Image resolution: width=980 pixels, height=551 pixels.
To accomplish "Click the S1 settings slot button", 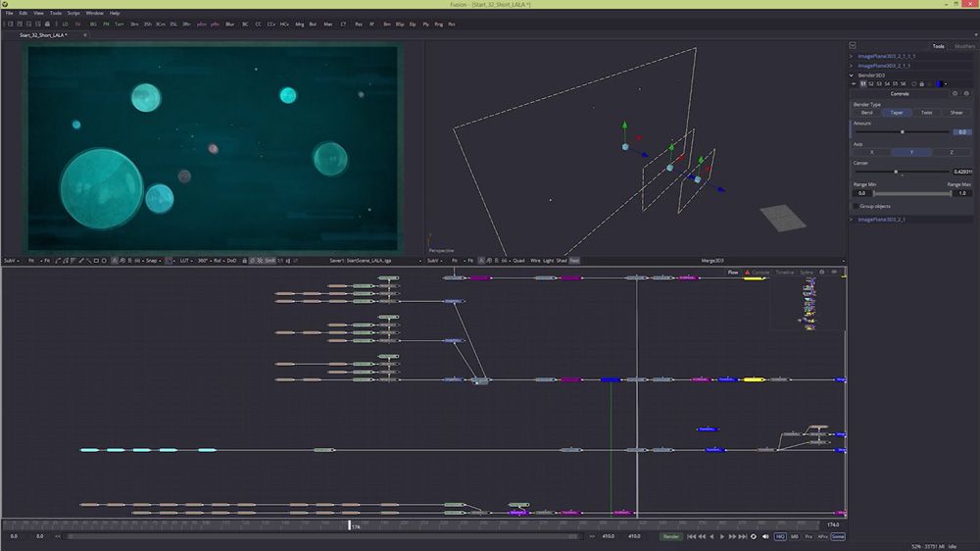I will [862, 83].
